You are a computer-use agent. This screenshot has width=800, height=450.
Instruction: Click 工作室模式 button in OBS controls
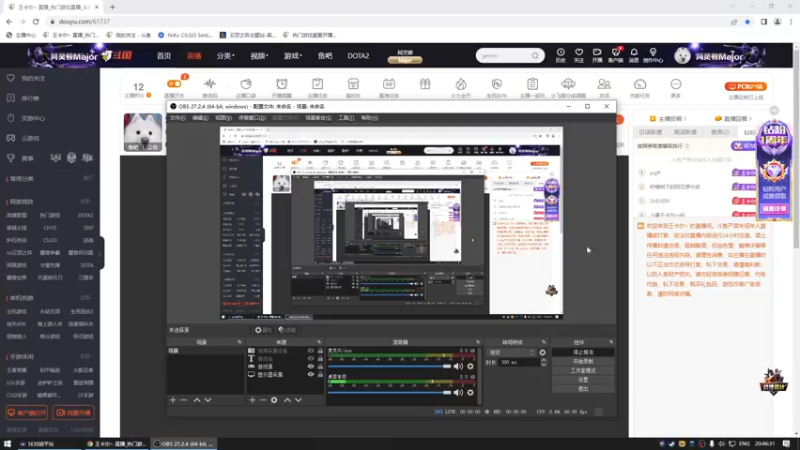click(583, 371)
